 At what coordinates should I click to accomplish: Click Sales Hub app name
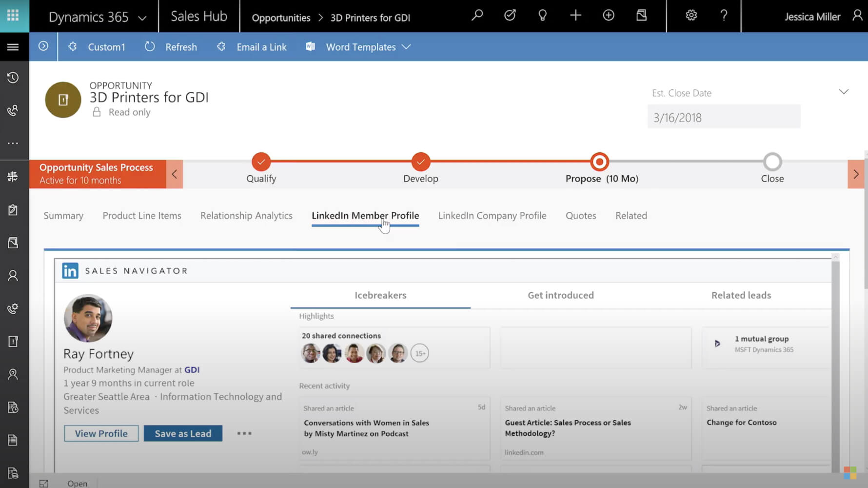click(199, 17)
